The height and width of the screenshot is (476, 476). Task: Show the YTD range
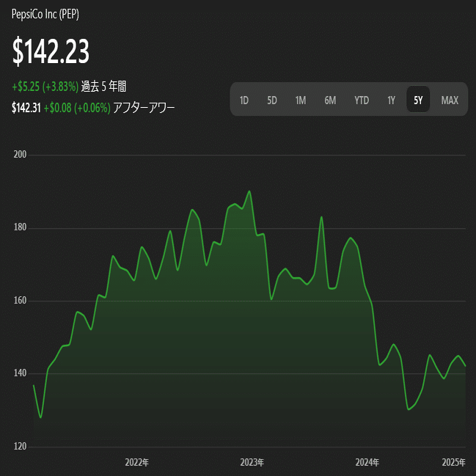coord(362,100)
